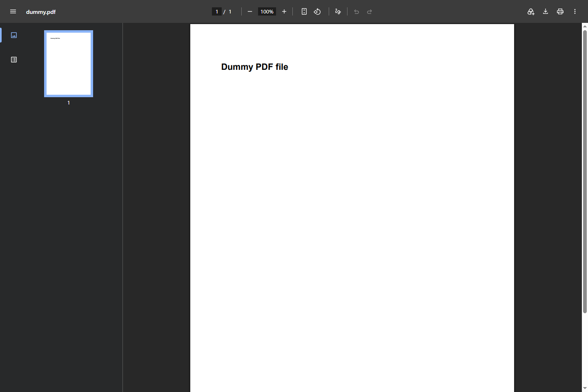
Task: Zoom in with the plus button
Action: [x=284, y=11]
